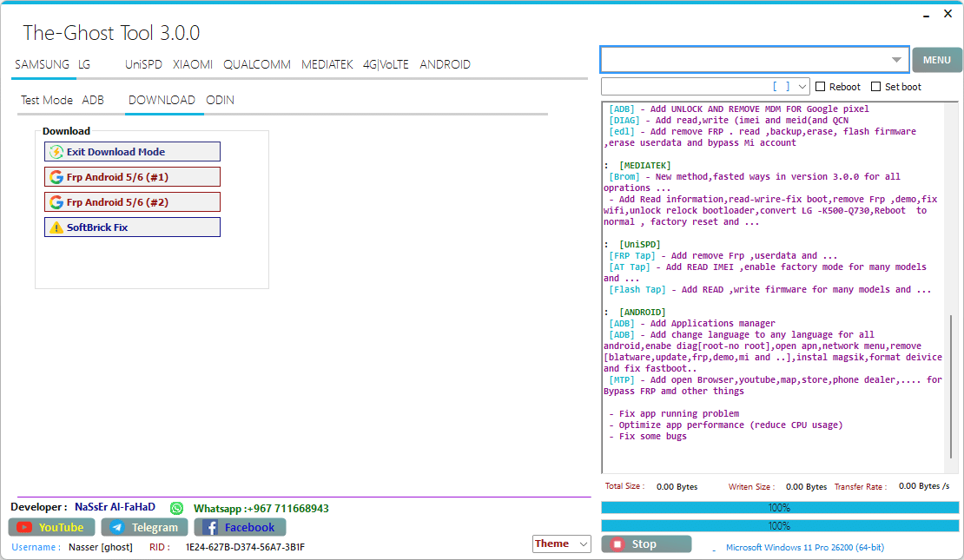Open the Telegram link button

click(144, 527)
